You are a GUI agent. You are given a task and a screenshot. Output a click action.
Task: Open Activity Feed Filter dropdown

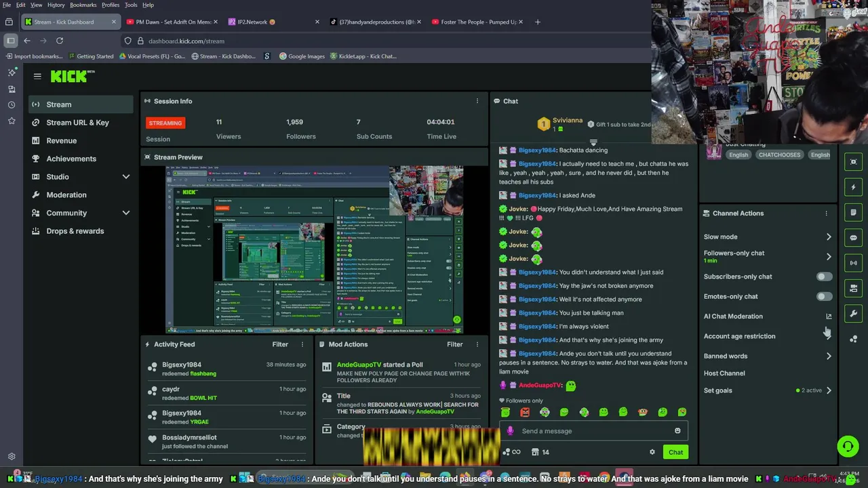click(x=280, y=344)
